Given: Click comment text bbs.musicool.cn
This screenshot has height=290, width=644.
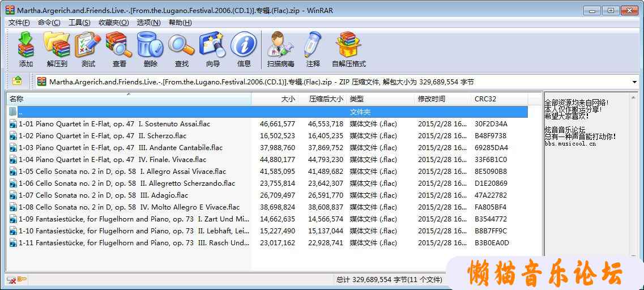Looking at the screenshot, I should [570, 144].
